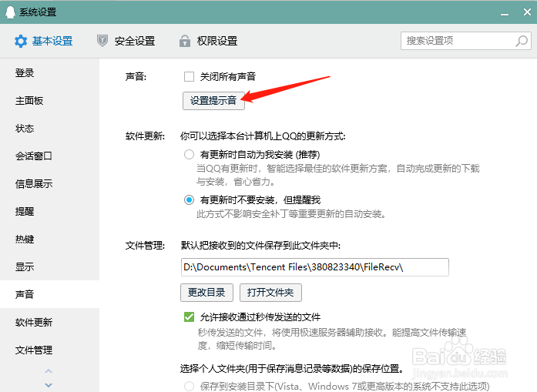Click text 此方式不影响安全补丁等重要更新的自动安装
Screen dimensions: 537x392
point(290,214)
